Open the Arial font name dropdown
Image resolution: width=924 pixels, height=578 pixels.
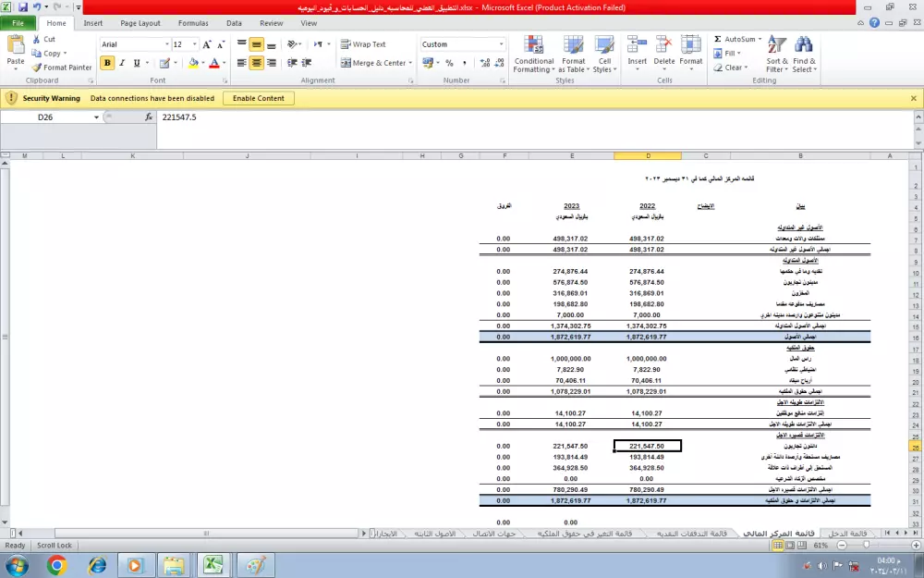click(x=166, y=44)
